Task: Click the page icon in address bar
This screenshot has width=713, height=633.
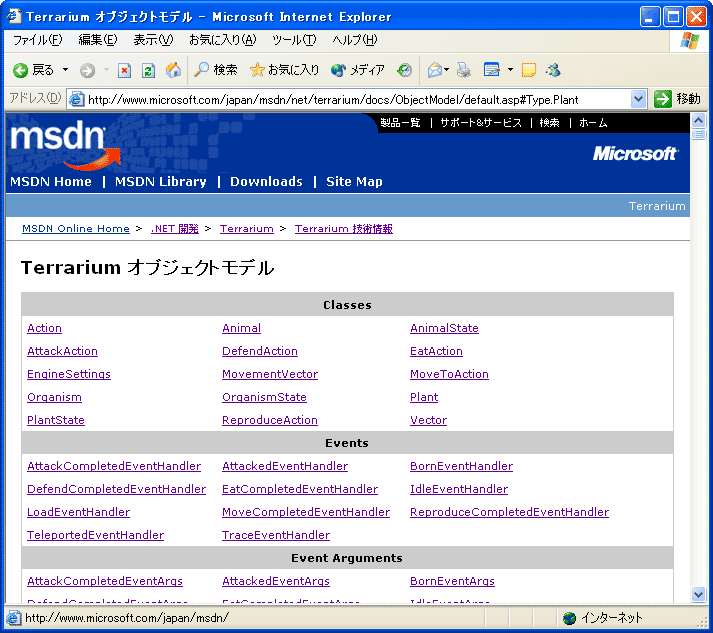Action: [76, 99]
